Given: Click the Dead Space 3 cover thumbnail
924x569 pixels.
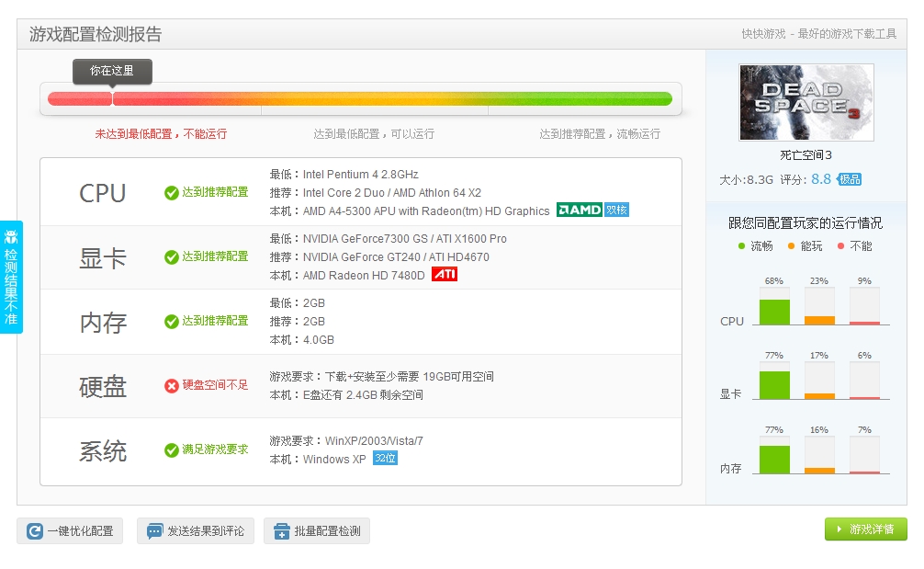Looking at the screenshot, I should 806,102.
